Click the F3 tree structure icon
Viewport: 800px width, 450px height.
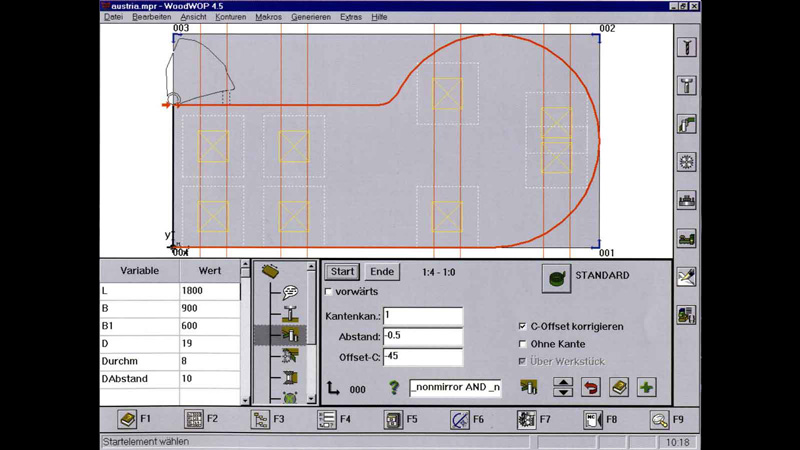pyautogui.click(x=260, y=420)
